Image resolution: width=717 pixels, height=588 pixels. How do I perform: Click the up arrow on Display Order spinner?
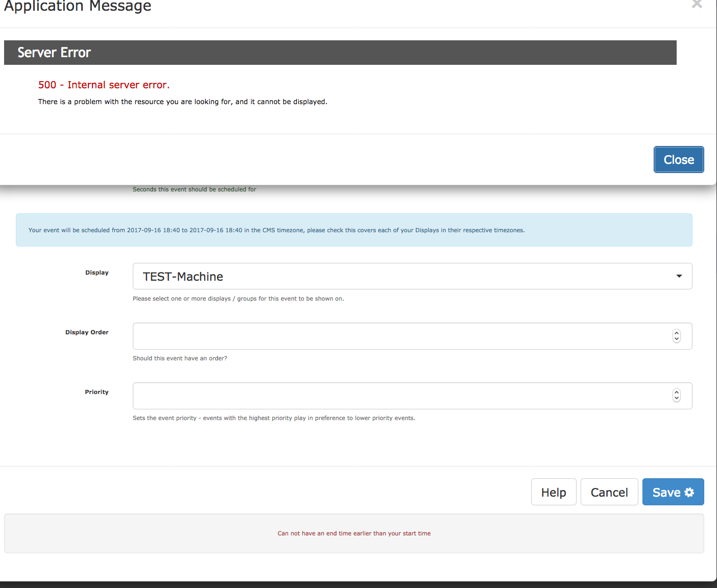point(676,333)
